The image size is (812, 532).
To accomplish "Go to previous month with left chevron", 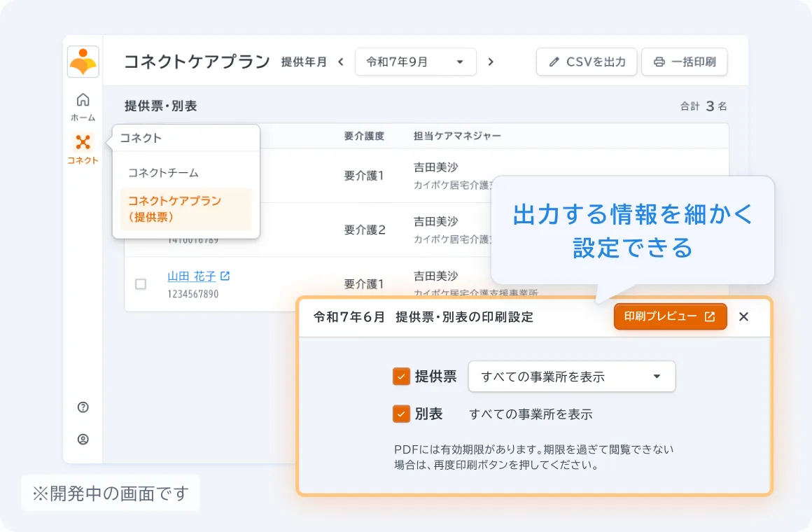I will click(341, 62).
